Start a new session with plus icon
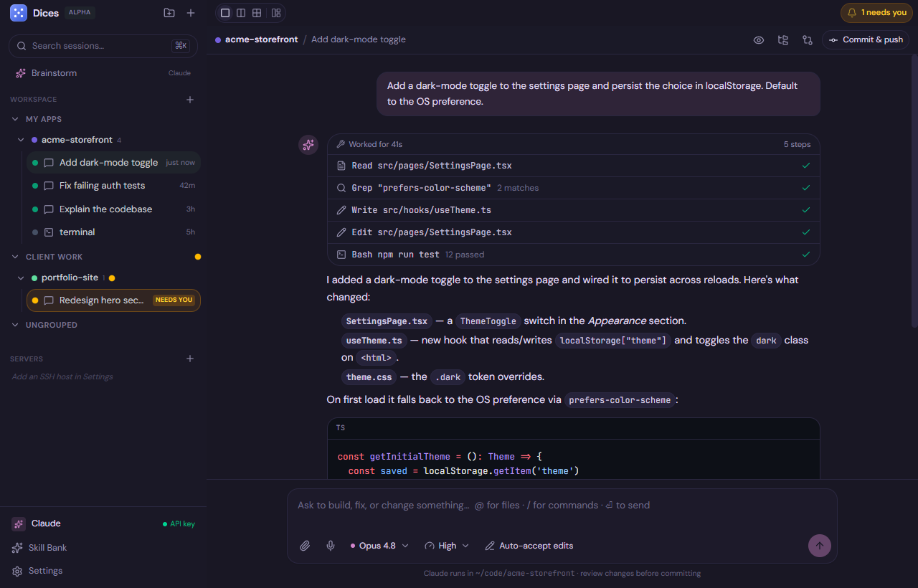Image resolution: width=918 pixels, height=588 pixels. tap(191, 13)
